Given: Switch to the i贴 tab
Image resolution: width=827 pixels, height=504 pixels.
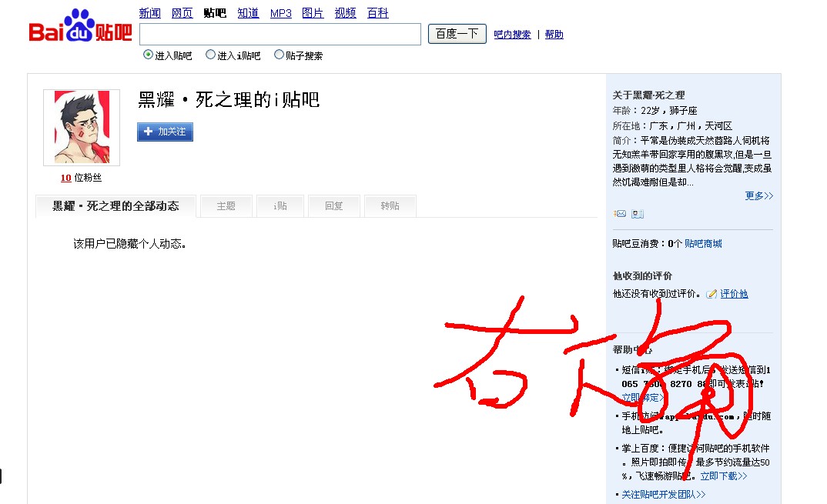Looking at the screenshot, I should point(280,206).
